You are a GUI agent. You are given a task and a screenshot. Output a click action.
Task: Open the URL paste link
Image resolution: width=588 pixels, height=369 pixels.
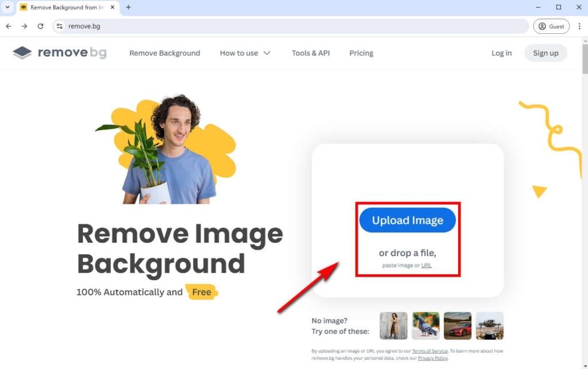pos(426,265)
